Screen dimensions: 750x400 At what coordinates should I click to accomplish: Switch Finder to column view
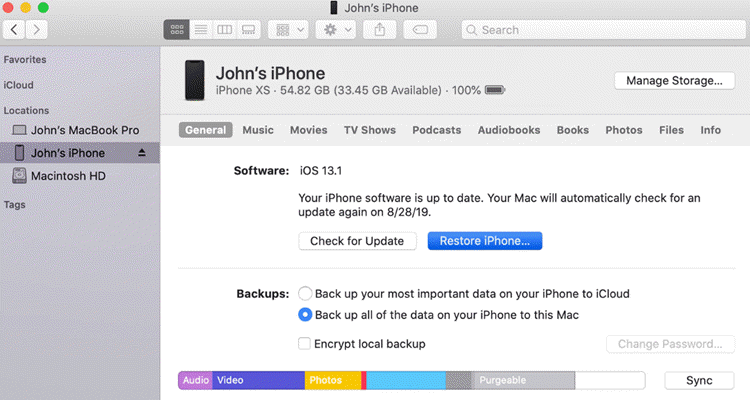pos(225,30)
